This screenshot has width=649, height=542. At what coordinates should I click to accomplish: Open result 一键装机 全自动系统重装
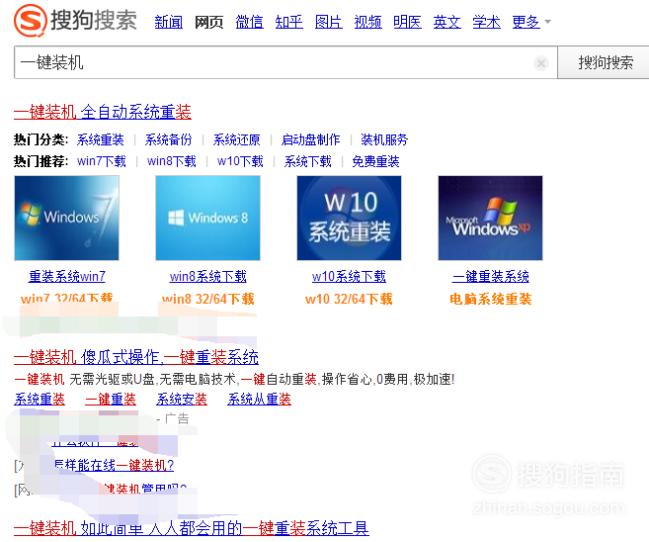coord(103,112)
